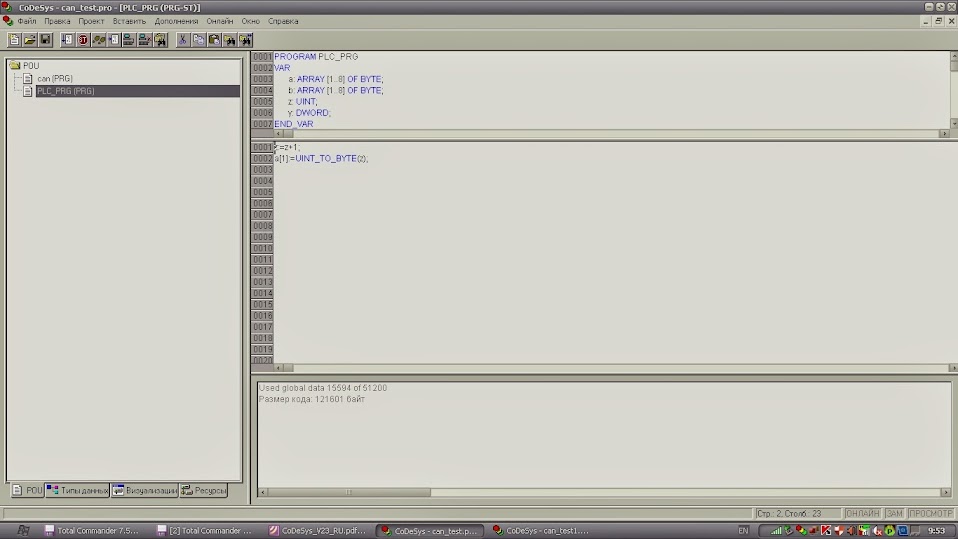Click the Find binoculars icon

[x=230, y=40]
